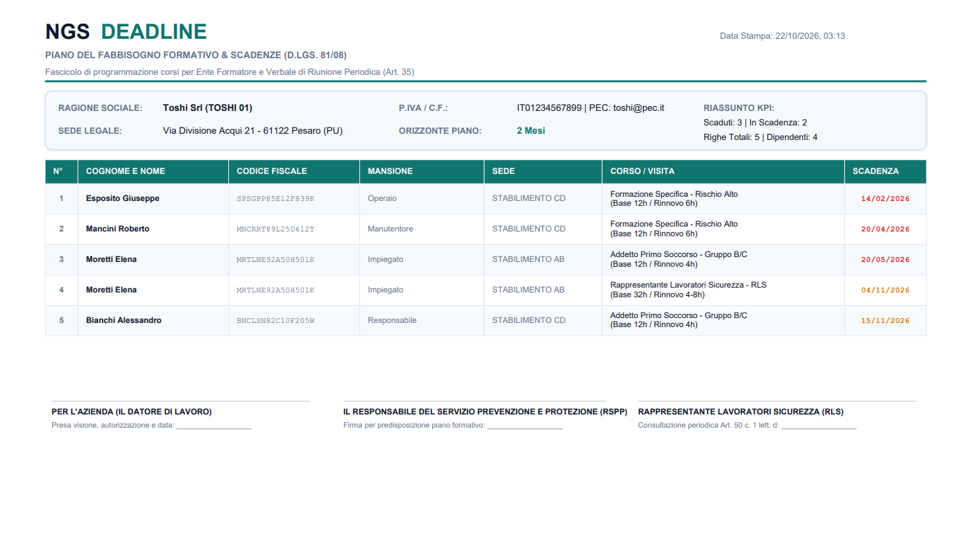Image resolution: width=971 pixels, height=560 pixels.
Task: Click the "Righe Totali: 5 | Dipendenti: 4" KPI line
Action: click(760, 137)
